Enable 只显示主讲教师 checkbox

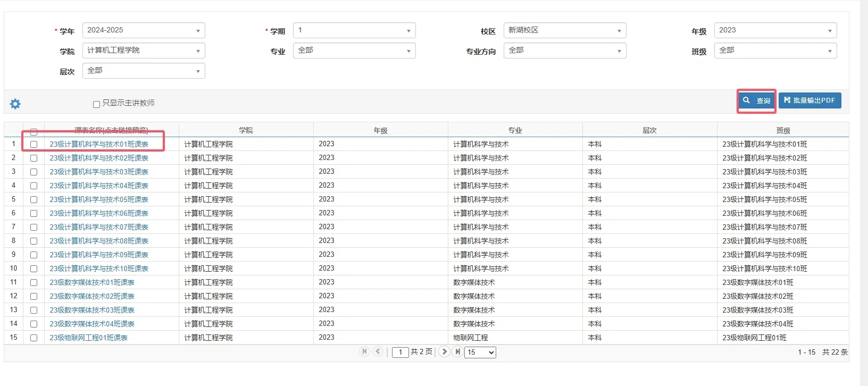pos(96,104)
